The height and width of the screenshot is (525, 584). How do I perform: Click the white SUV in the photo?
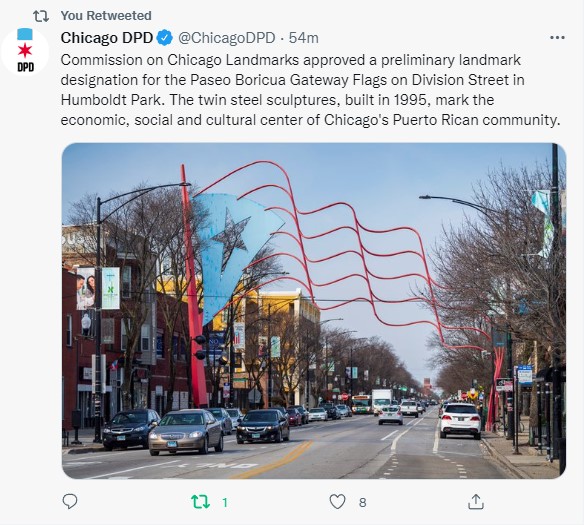[460, 420]
